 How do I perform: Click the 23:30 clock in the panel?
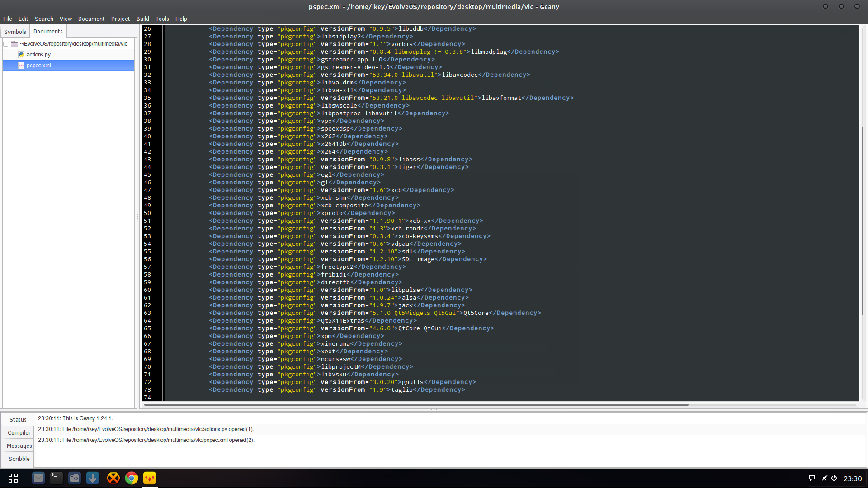(853, 479)
